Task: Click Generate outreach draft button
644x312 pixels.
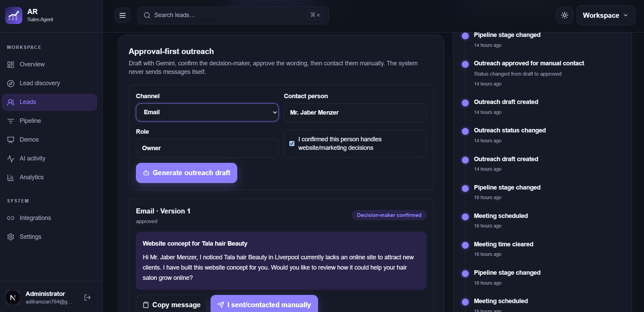Action: [x=187, y=173]
